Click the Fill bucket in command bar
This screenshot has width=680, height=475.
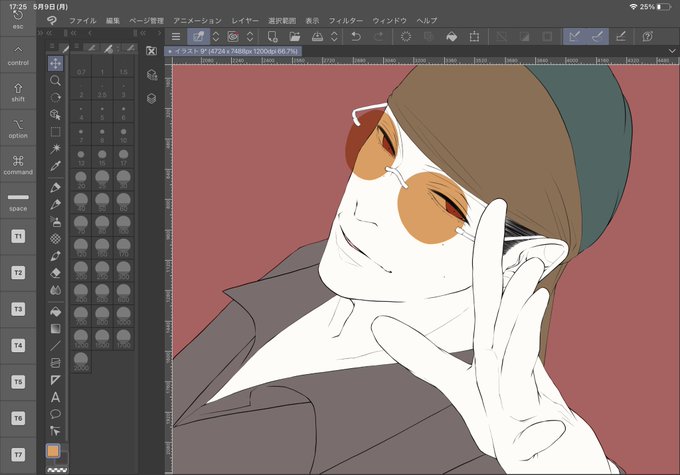[x=451, y=36]
